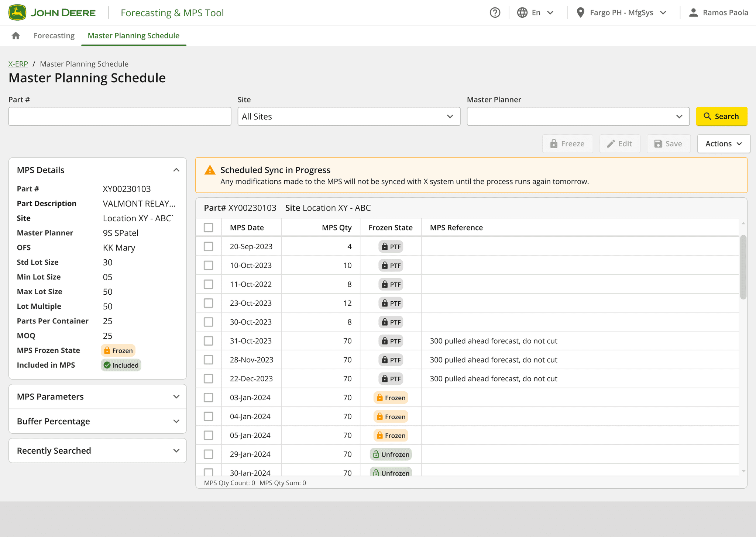Screen dimensions: 756x537
Task: Click the home icon in navigation
Action: point(16,35)
